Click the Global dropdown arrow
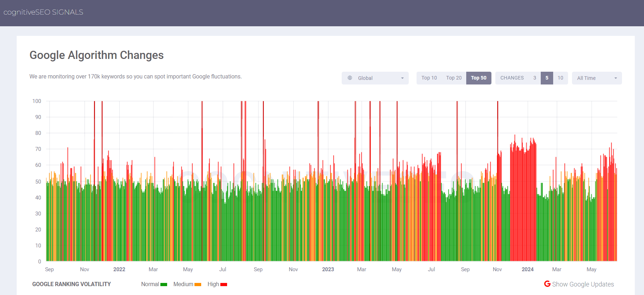 pyautogui.click(x=402, y=78)
